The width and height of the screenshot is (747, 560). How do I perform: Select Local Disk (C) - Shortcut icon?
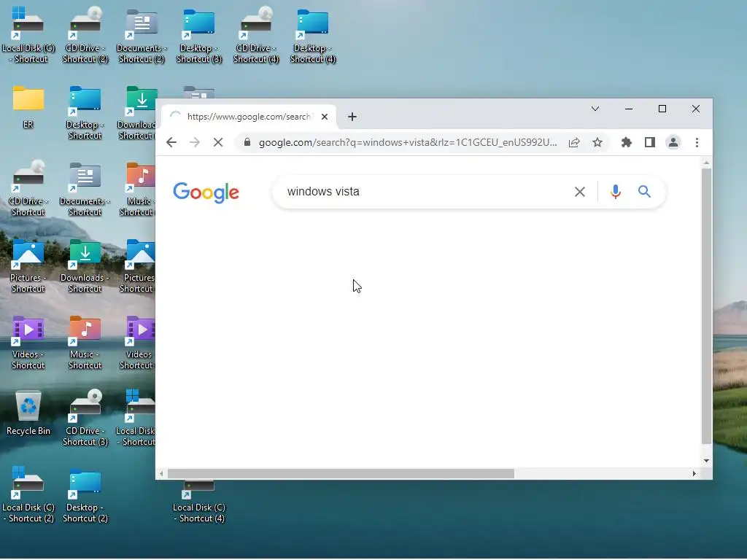click(28, 35)
